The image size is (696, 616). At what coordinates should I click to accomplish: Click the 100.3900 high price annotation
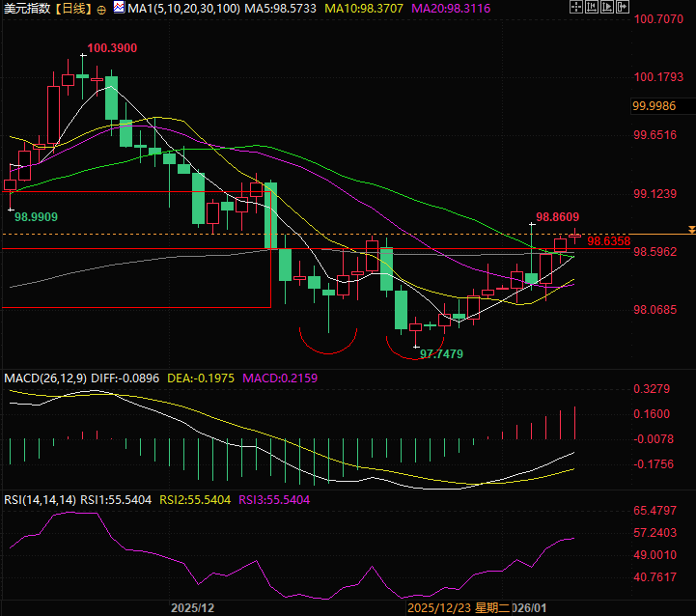point(112,48)
